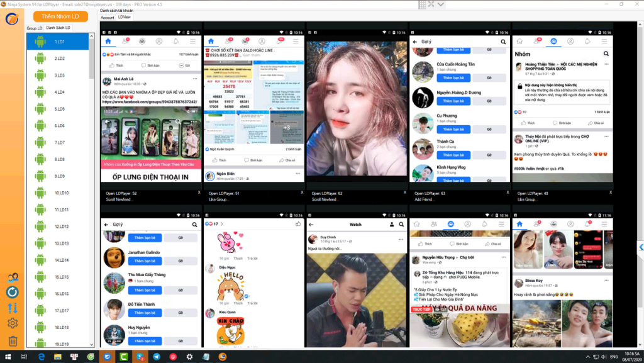Tap the person icon in the Watch header
Screen dimensions: 644x363
(x=391, y=225)
